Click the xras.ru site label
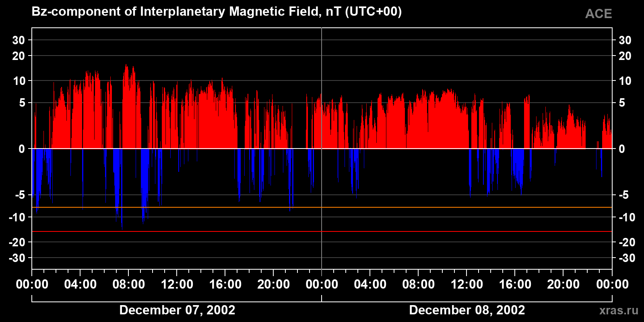 tap(619, 310)
